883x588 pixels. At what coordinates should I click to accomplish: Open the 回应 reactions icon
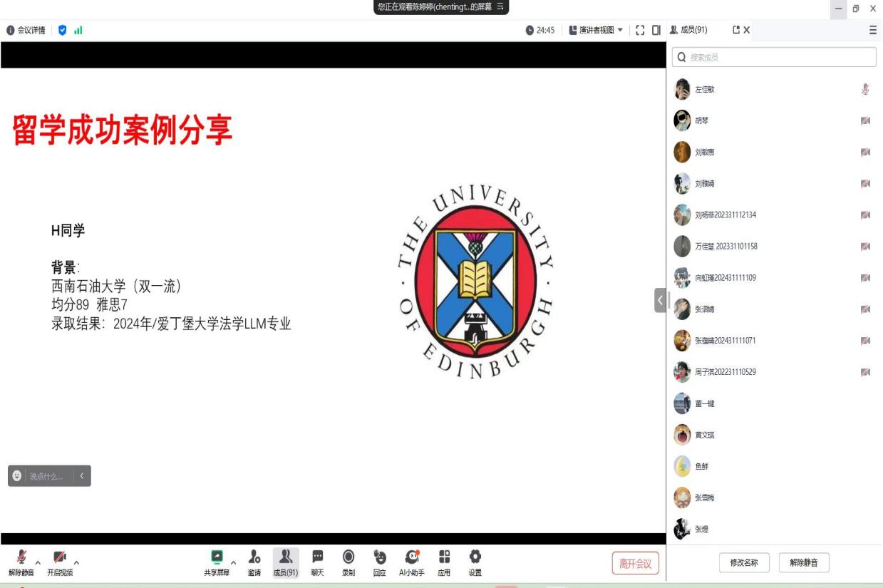(380, 558)
